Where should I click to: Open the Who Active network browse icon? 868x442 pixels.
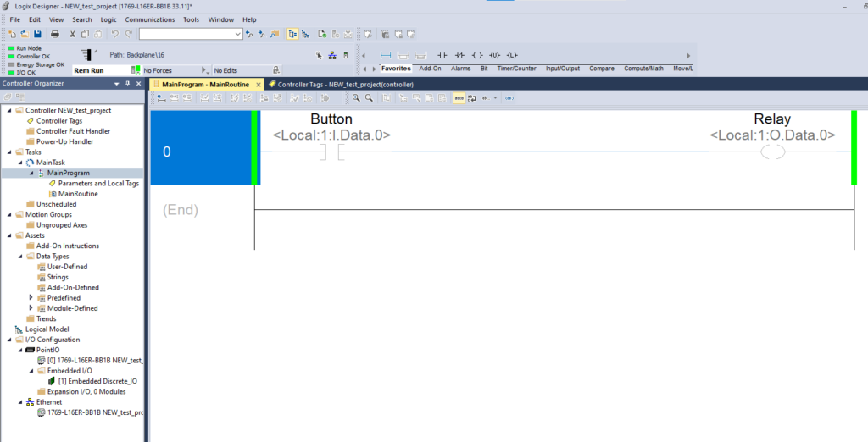[x=331, y=55]
